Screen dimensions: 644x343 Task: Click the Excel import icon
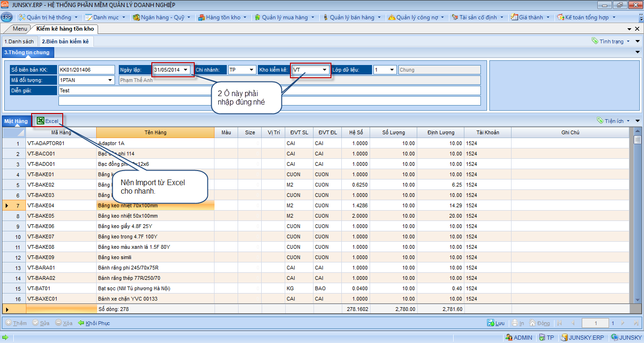[x=41, y=121]
